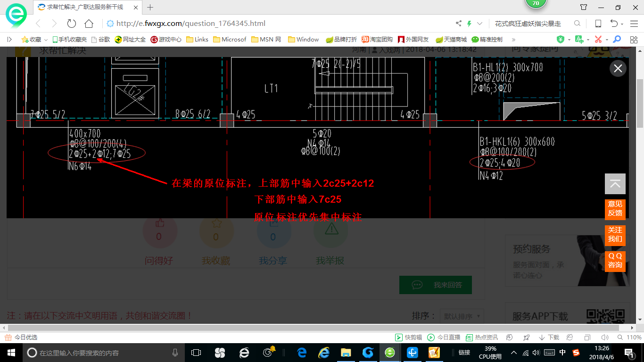Click the green shield security extension icon
Viewport: 644px width, 362px height.
tap(561, 40)
